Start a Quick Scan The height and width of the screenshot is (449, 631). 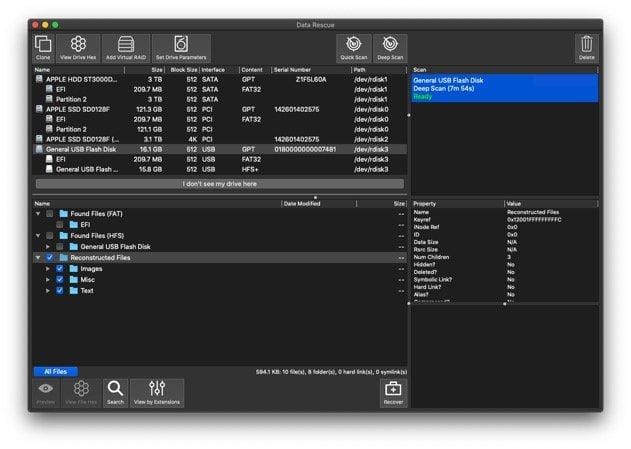coord(354,48)
